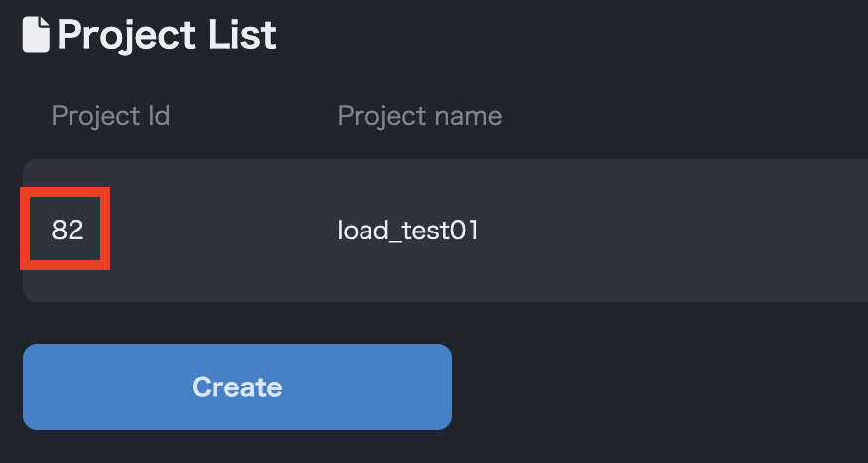
Task: Click the Project List heading text
Action: click(x=166, y=36)
